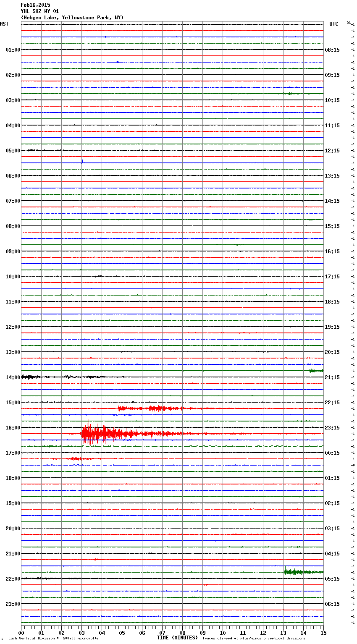Select the 07:00 MST time label
Viewport: 357px width, 644px height.
point(13,201)
